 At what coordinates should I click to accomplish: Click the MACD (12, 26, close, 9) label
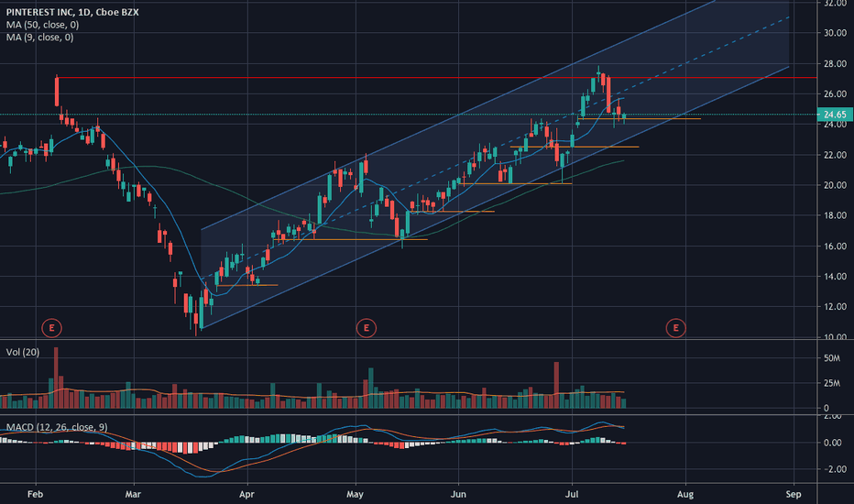(57, 427)
